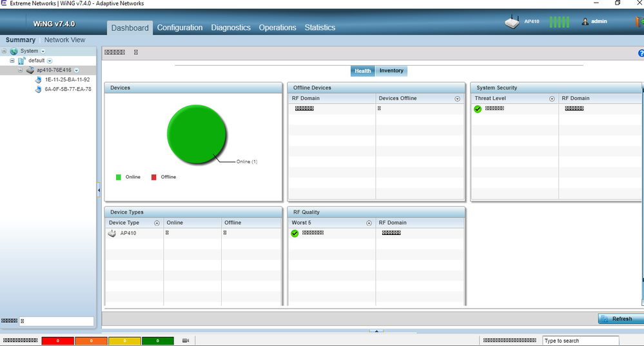Click the RF Domain header in System Security
The image size is (644, 346).
576,98
